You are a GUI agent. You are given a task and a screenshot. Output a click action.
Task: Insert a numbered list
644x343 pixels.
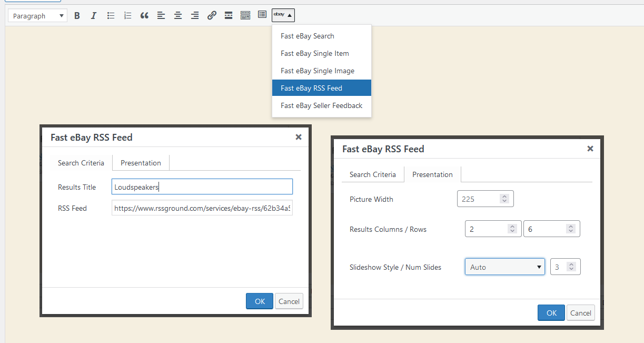[x=127, y=16]
